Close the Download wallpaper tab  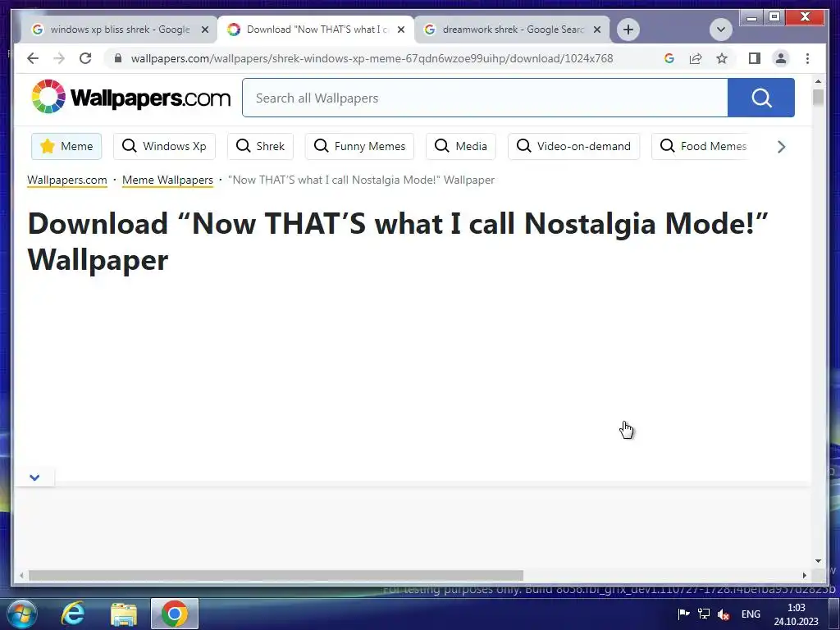pyautogui.click(x=400, y=30)
